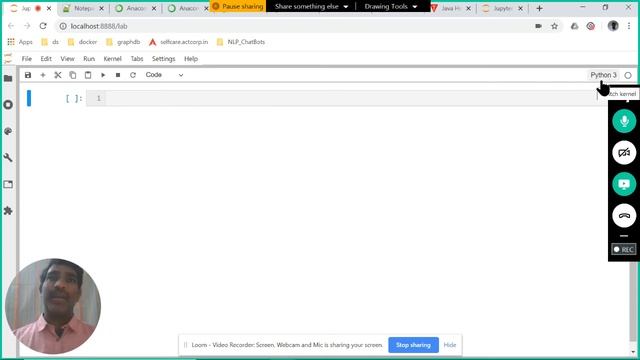Open a new browser tab with the plus button
This screenshot has height=360, width=640.
pyautogui.click(x=539, y=8)
